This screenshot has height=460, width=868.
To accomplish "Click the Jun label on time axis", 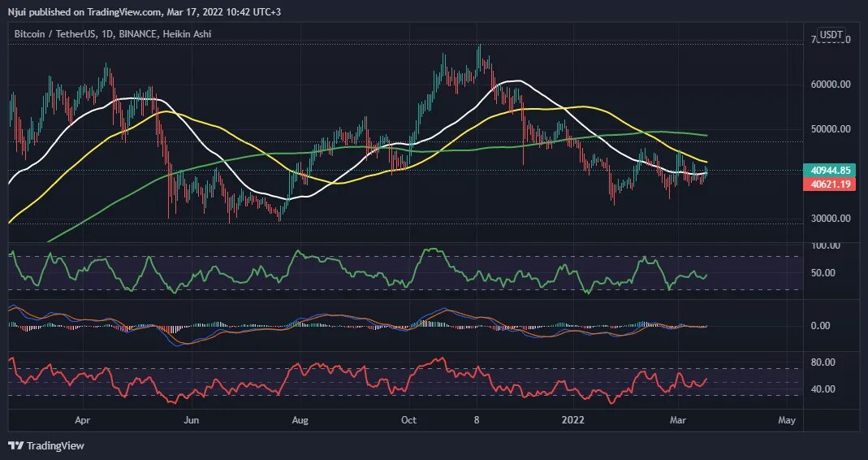I will (191, 421).
